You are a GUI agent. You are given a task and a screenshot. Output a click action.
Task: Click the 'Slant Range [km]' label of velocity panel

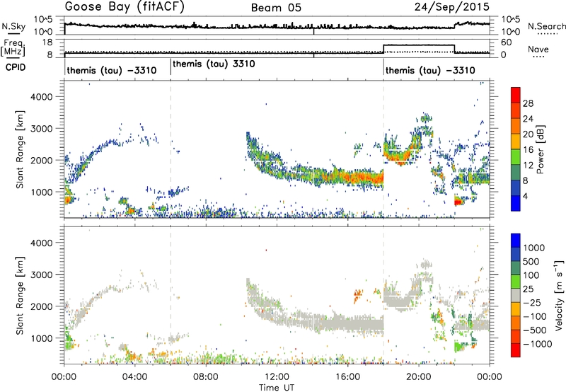click(20, 296)
